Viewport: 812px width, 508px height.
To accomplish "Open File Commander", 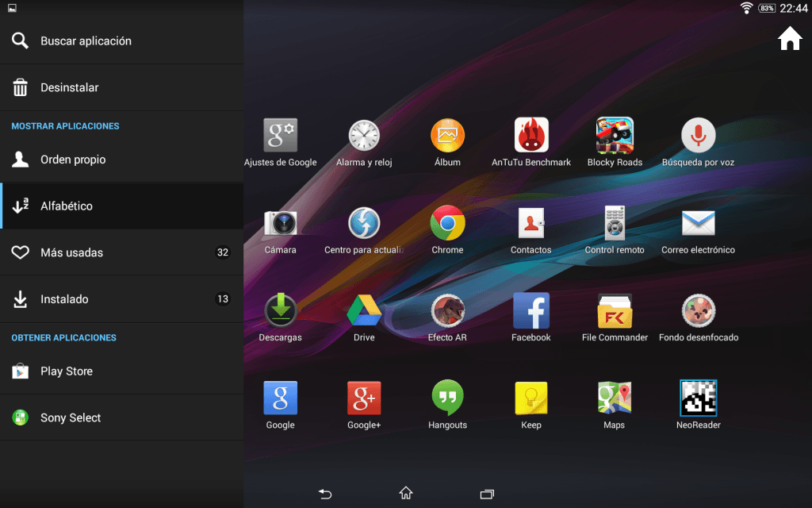I will tap(615, 311).
